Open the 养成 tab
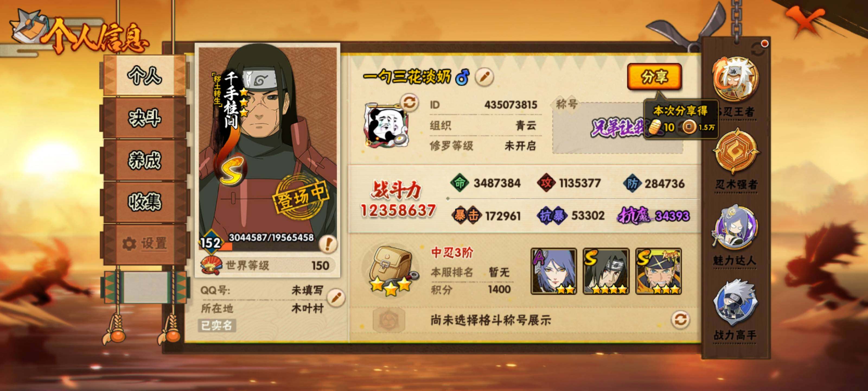868x391 pixels. click(145, 160)
